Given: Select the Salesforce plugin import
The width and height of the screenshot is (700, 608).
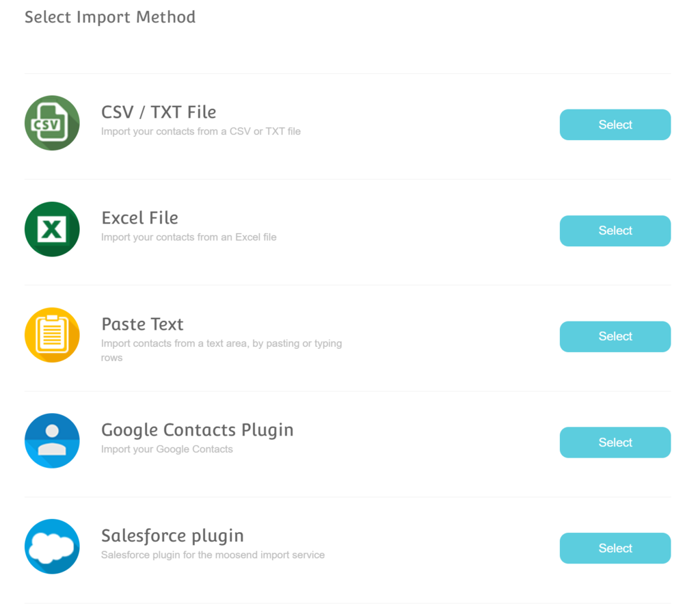Looking at the screenshot, I should [615, 548].
